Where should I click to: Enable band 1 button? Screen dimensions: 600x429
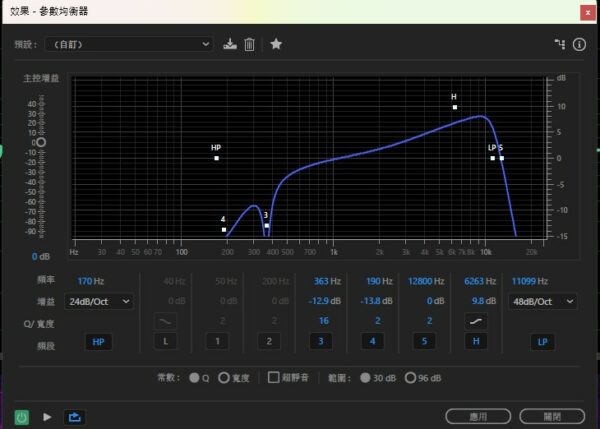(x=213, y=342)
